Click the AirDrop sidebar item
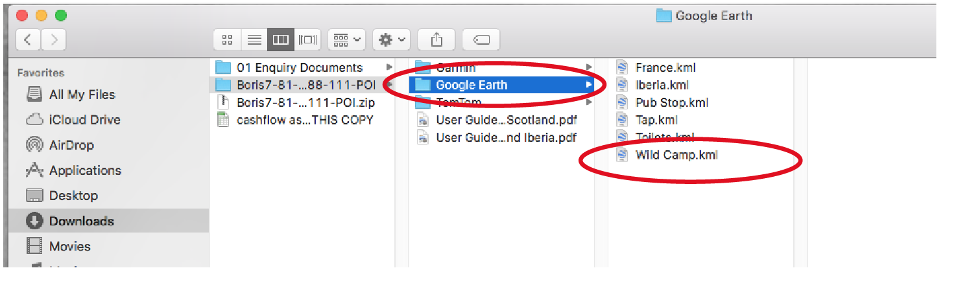This screenshot has width=980, height=285. (71, 145)
